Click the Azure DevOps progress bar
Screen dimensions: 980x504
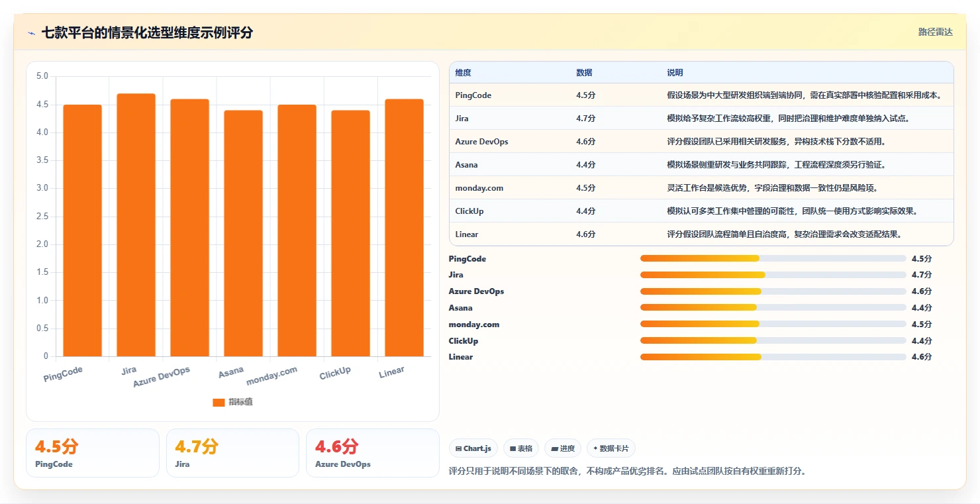point(773,291)
